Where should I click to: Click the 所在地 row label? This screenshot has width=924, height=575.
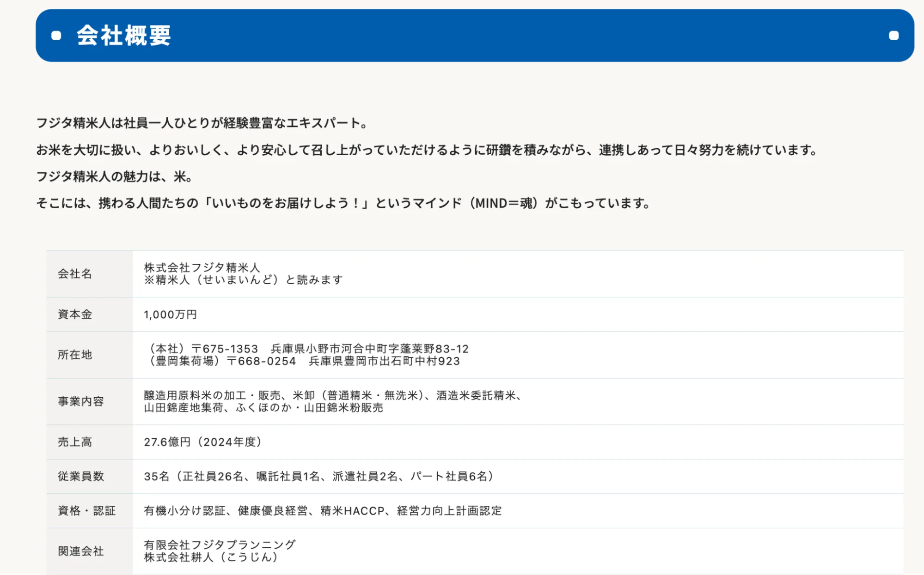click(x=75, y=355)
